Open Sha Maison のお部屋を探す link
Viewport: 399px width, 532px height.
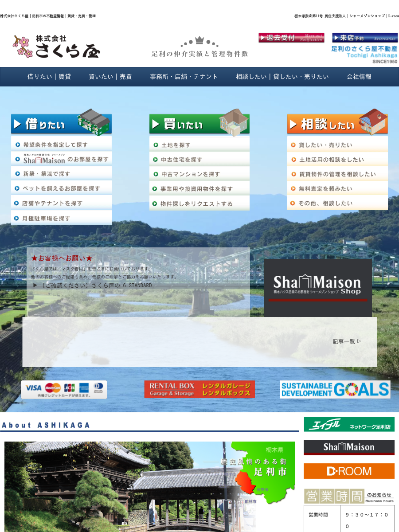point(61,159)
